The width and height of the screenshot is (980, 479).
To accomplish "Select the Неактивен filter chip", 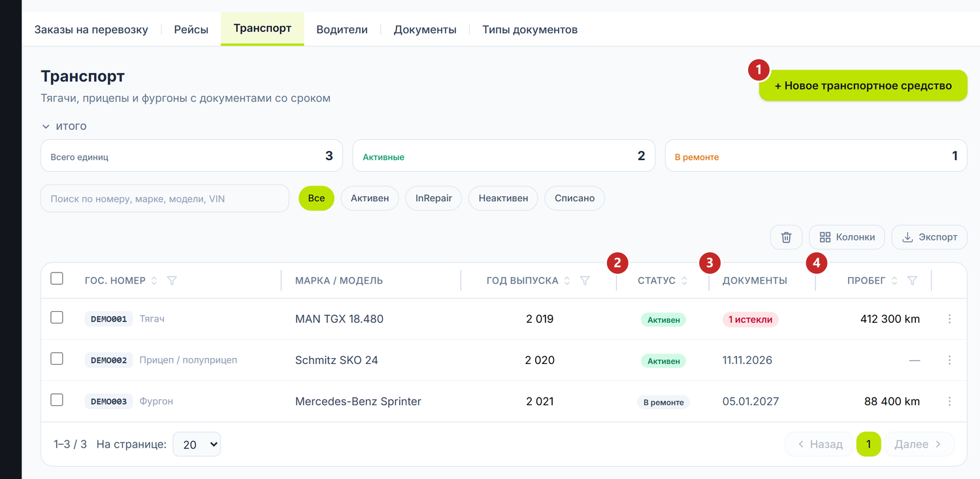I will click(503, 198).
